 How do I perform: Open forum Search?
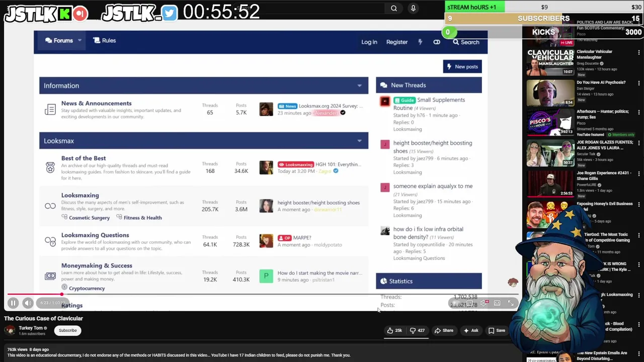[466, 42]
